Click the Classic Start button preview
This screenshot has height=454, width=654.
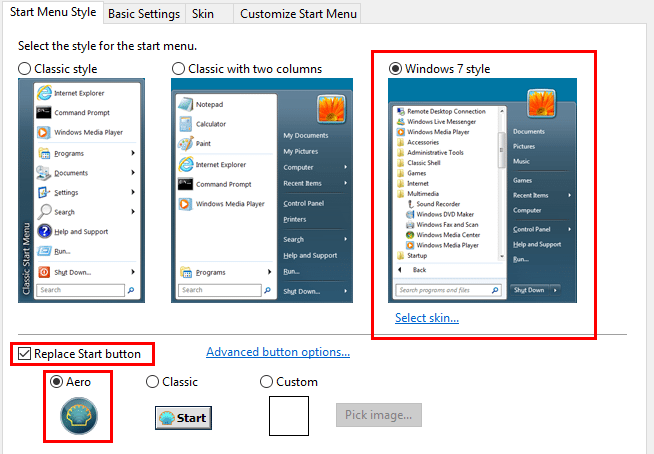[184, 418]
